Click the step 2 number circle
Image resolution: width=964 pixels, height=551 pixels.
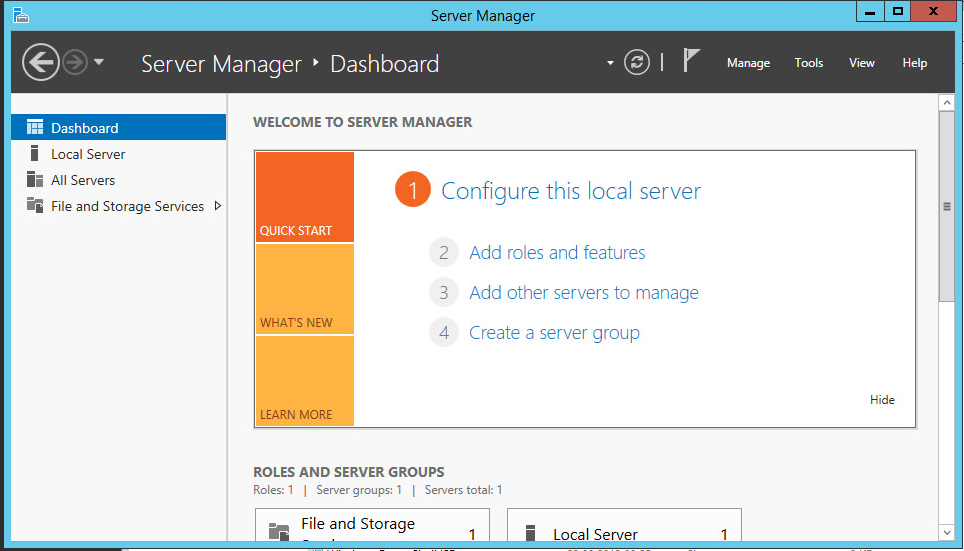(443, 252)
